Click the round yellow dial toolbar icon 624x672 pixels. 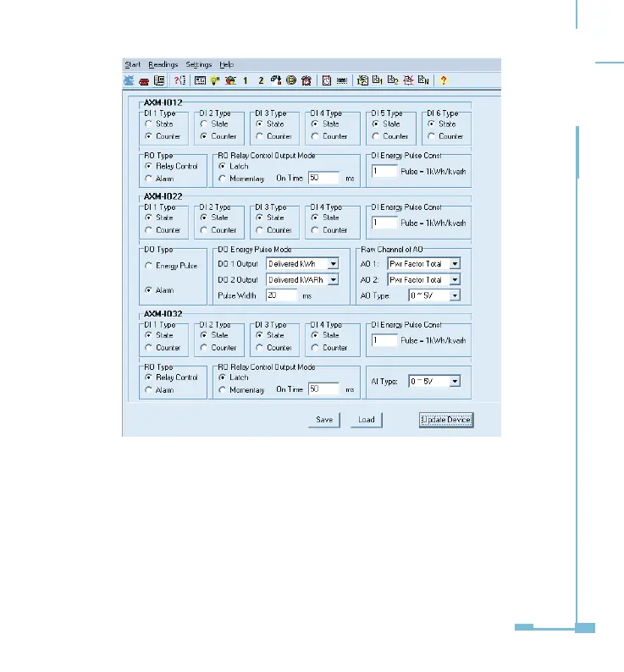click(291, 80)
